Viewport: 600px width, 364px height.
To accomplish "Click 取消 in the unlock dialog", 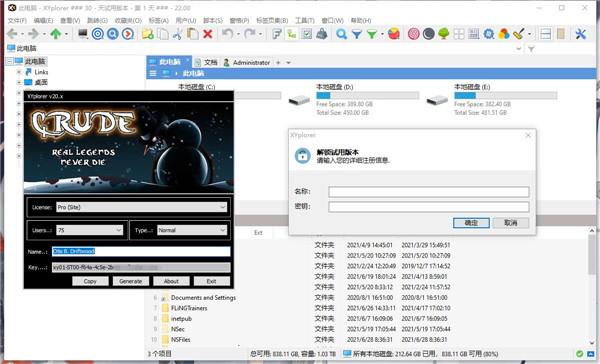I will [x=511, y=223].
